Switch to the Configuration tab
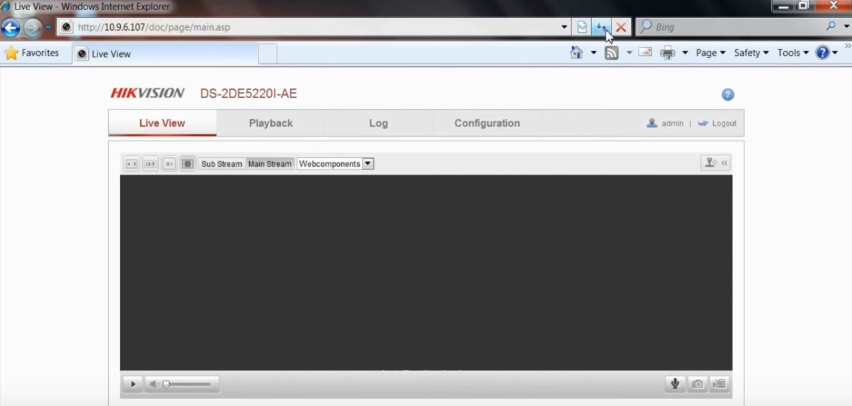 click(x=487, y=123)
